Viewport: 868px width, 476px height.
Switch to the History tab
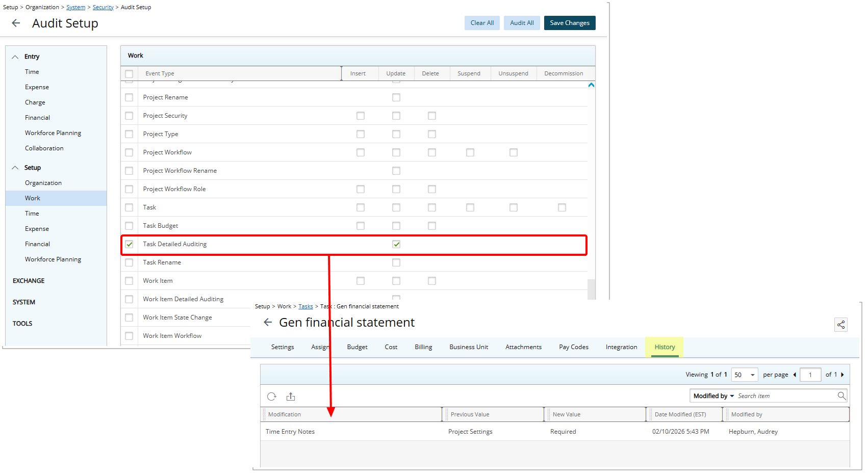tap(665, 347)
